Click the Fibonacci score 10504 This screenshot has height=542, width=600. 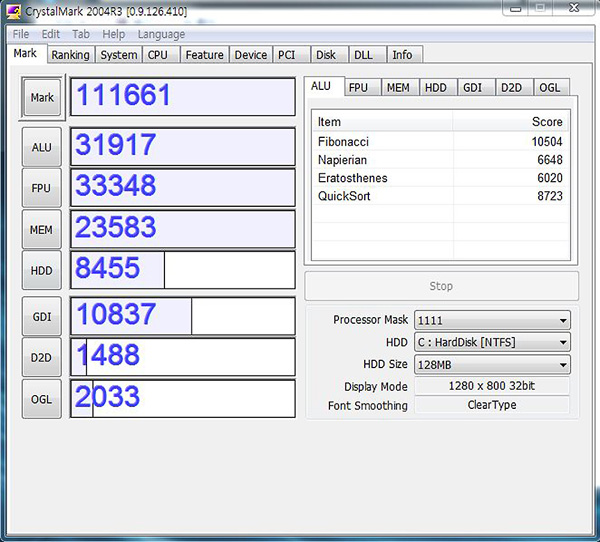pyautogui.click(x=546, y=142)
